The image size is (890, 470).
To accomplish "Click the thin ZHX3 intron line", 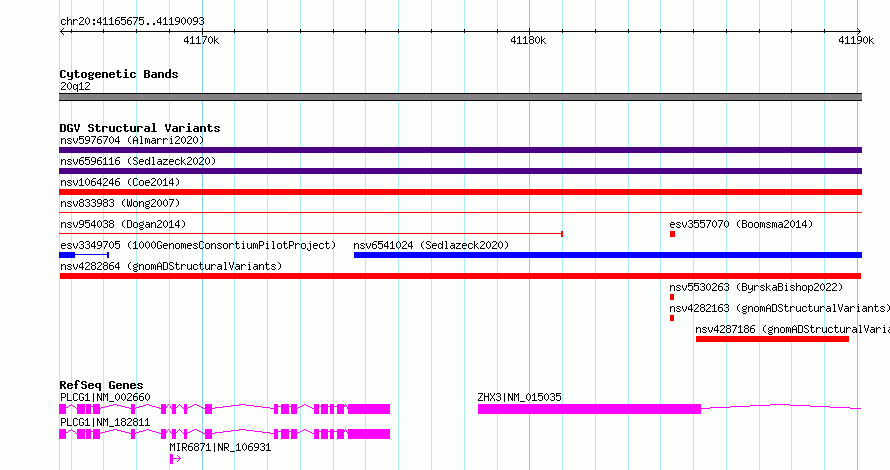I will (x=781, y=406).
